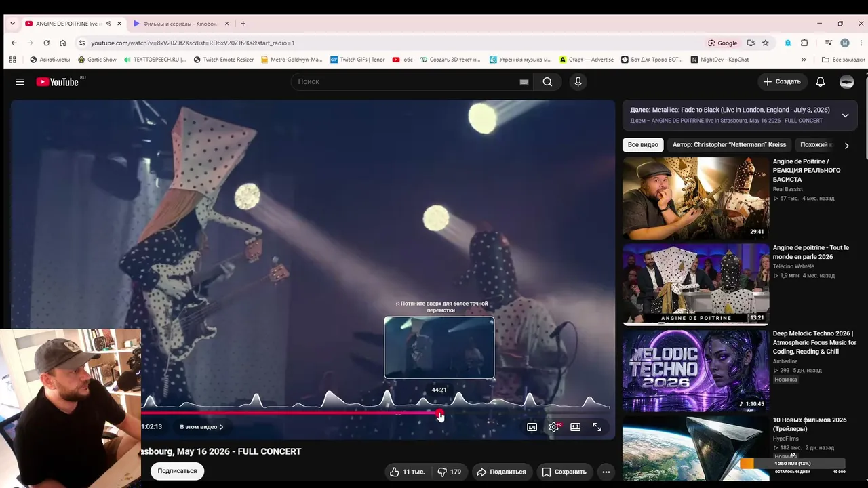Bookmark this page with the star
This screenshot has height=488, width=868.
coord(766,43)
